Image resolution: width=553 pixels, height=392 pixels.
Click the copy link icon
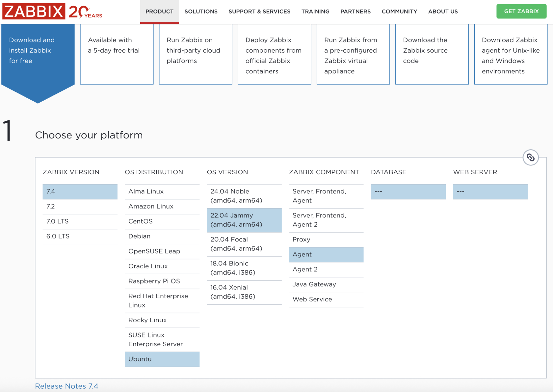point(530,158)
